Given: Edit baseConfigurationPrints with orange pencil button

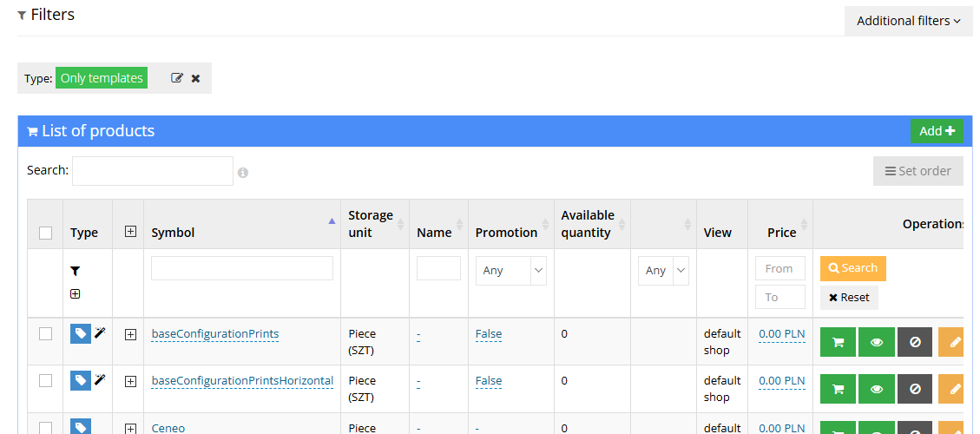Looking at the screenshot, I should [x=951, y=342].
